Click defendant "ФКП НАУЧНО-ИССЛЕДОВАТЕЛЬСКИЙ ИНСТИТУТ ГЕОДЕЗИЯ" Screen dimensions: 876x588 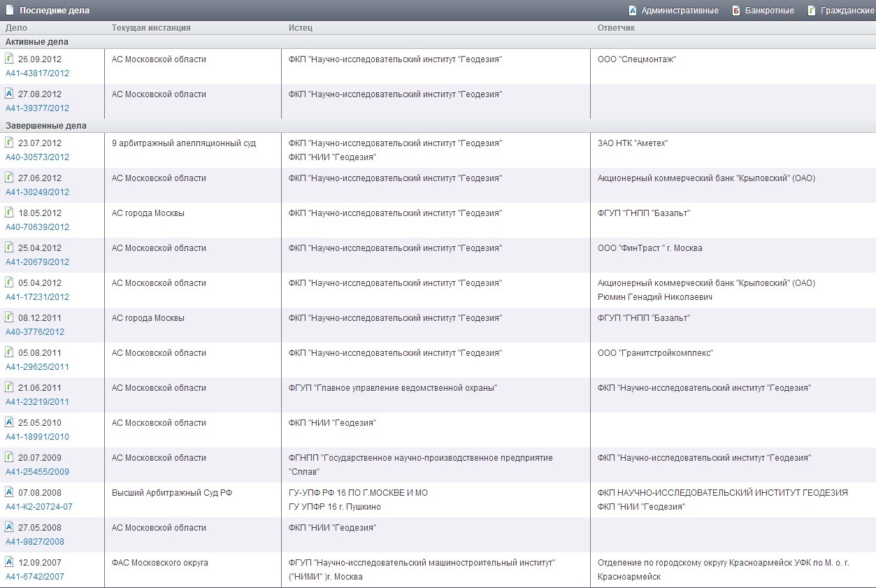[x=723, y=493]
